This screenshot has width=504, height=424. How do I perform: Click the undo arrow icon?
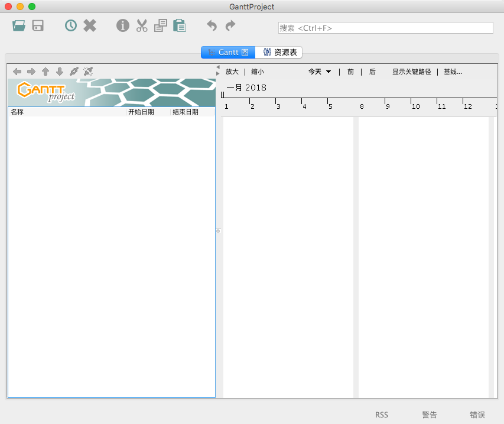coord(212,26)
